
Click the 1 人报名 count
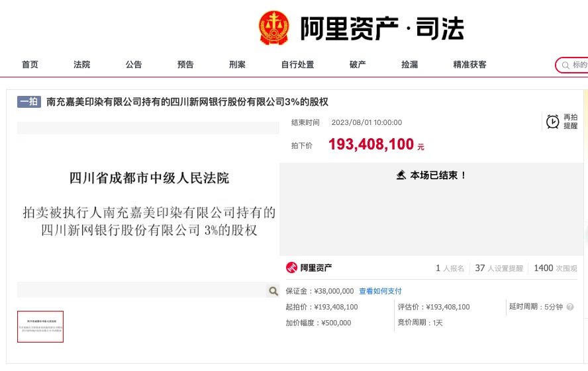point(450,268)
